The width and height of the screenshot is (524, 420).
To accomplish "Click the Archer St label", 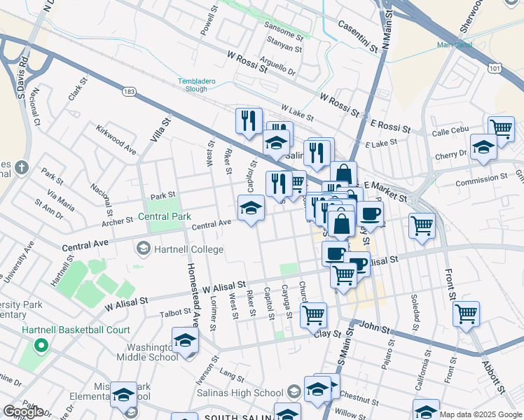I will coord(117,222).
